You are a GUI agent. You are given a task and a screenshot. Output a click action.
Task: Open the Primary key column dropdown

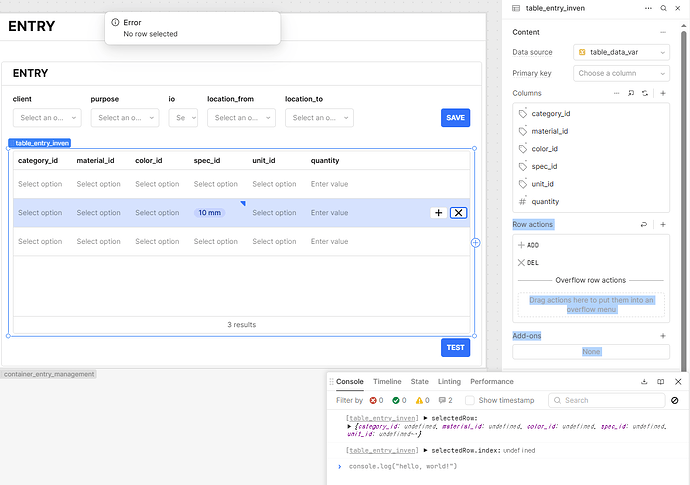coord(621,73)
